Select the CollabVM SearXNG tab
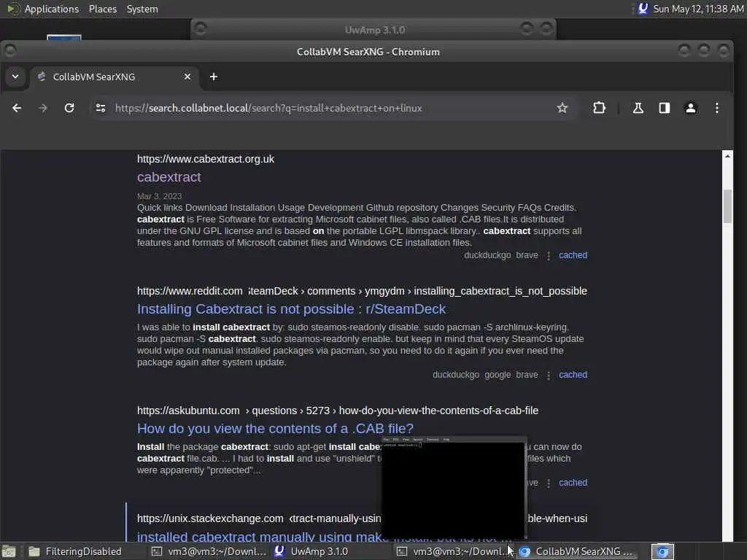 pyautogui.click(x=115, y=77)
